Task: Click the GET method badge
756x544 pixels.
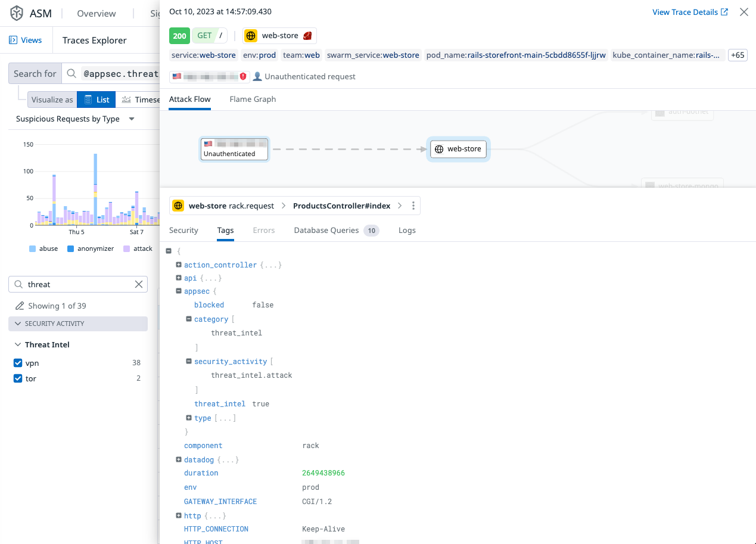Action: [x=204, y=36]
